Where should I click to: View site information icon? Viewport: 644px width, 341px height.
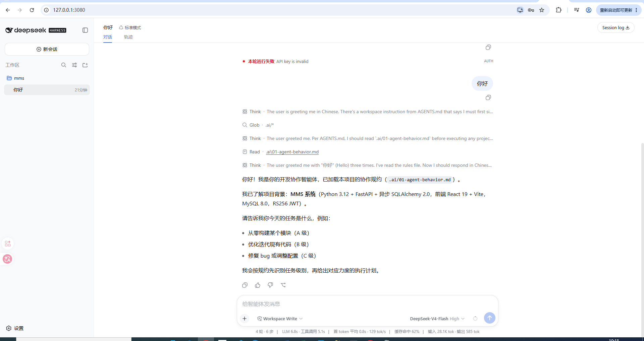pos(46,10)
